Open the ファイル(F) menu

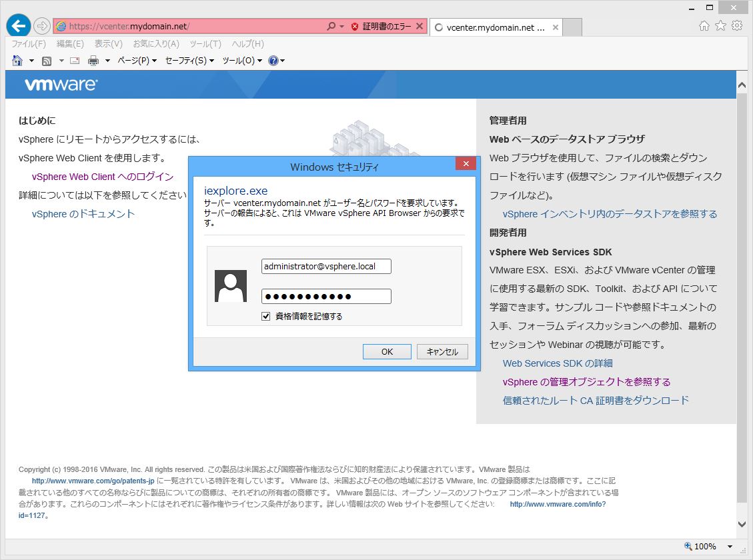(x=29, y=44)
